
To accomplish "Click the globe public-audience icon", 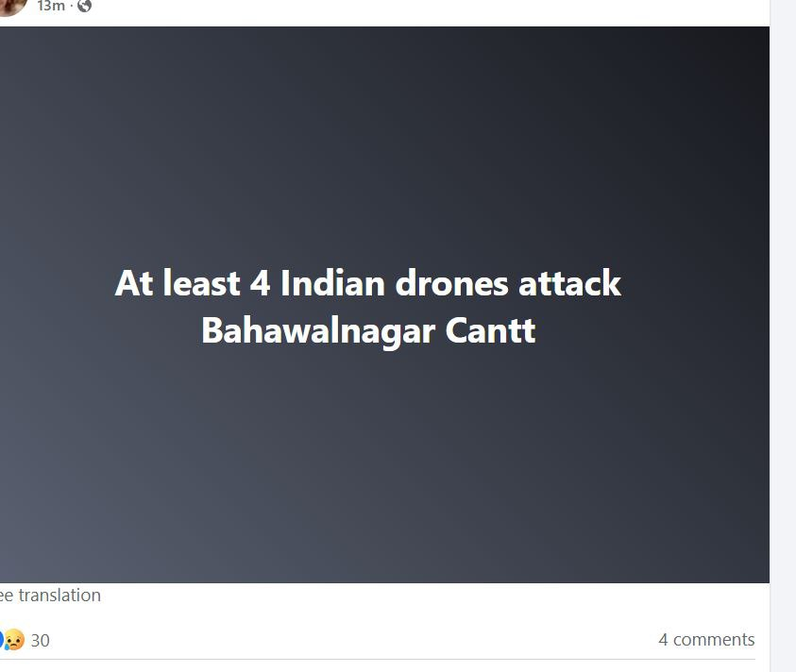I will (x=84, y=6).
